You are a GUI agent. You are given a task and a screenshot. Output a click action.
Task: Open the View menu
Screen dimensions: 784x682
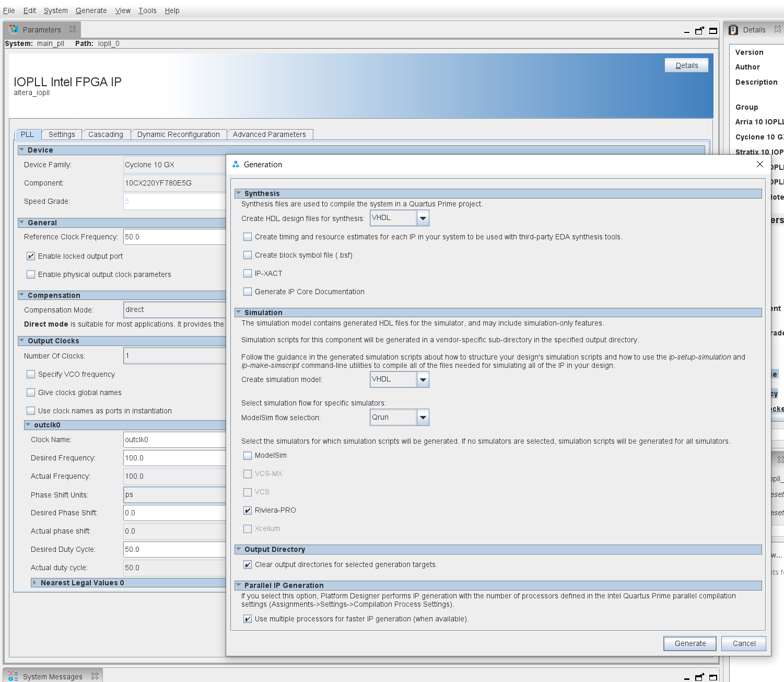(x=123, y=10)
